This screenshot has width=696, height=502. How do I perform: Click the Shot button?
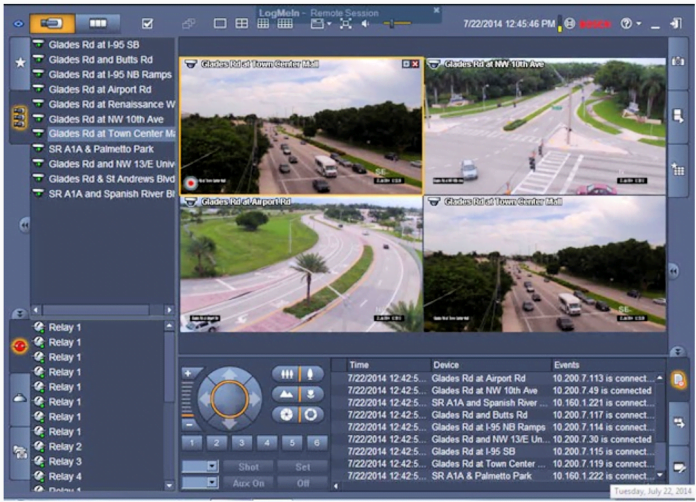pos(248,466)
